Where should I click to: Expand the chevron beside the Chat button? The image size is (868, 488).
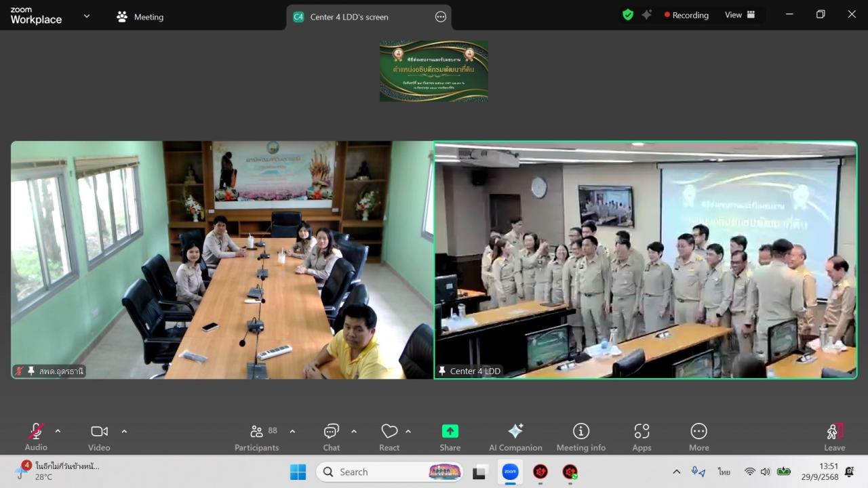(x=354, y=431)
